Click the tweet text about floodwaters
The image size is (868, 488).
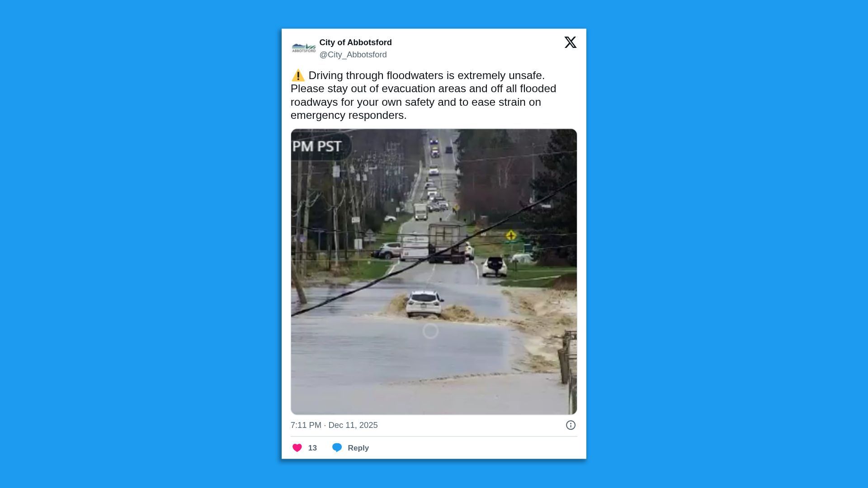point(423,95)
